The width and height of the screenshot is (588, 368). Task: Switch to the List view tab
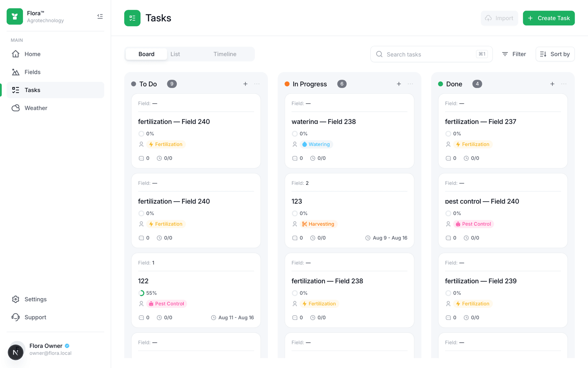(175, 54)
